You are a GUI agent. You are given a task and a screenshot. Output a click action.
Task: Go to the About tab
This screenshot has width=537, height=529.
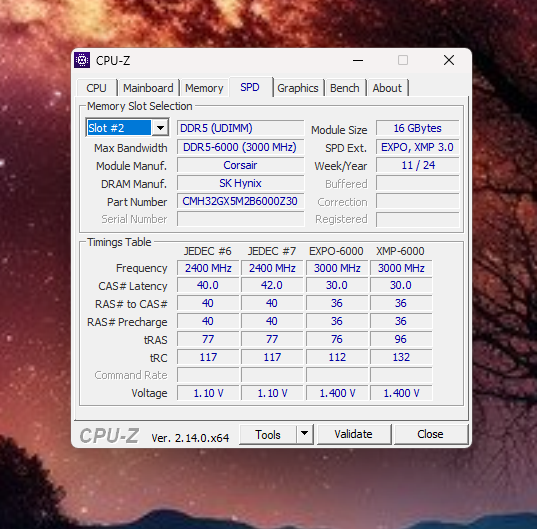[387, 88]
